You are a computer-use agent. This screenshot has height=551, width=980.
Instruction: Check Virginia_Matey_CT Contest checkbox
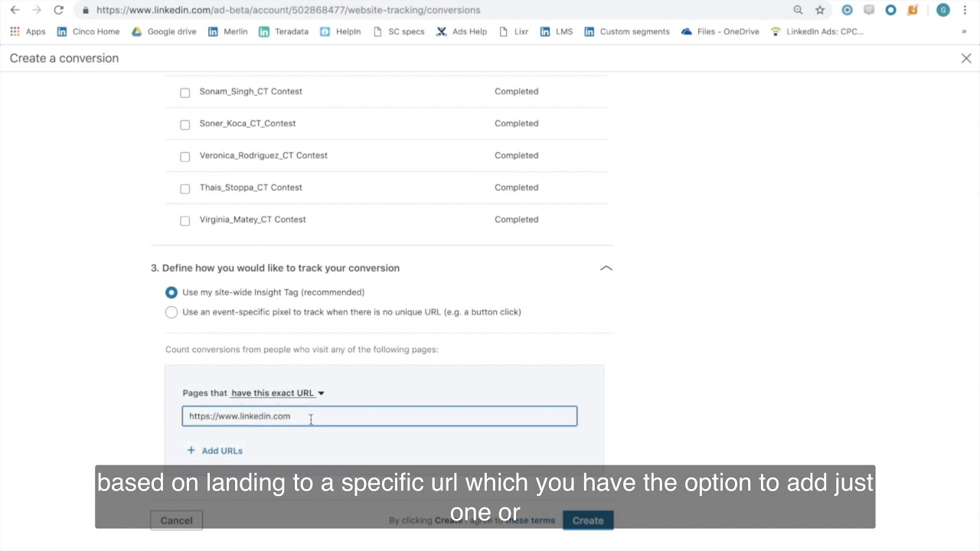click(185, 221)
